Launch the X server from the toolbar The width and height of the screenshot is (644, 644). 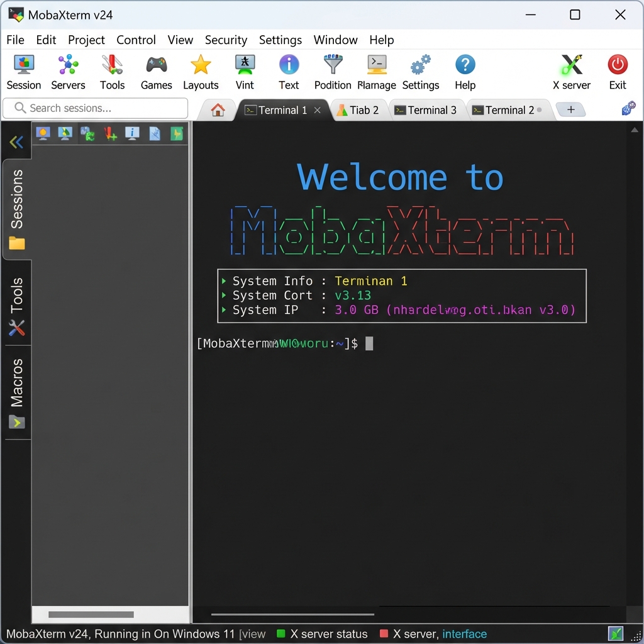coord(571,70)
